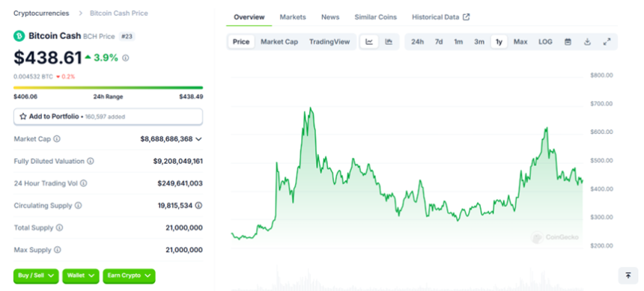Open the Historical Data tab
The width and height of the screenshot is (644, 291).
(435, 17)
